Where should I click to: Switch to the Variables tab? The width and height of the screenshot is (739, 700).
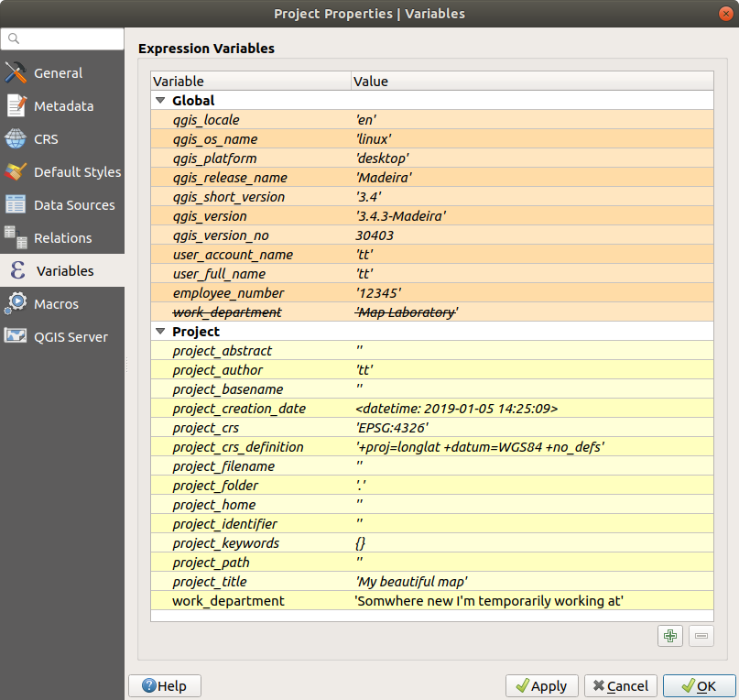(x=60, y=270)
